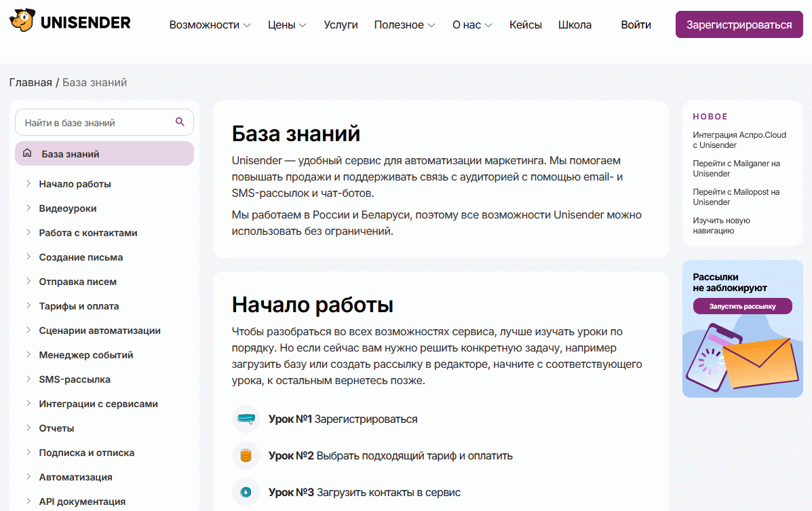Select База знаний in the sidebar
Screen dimensions: 812x511
104,153
